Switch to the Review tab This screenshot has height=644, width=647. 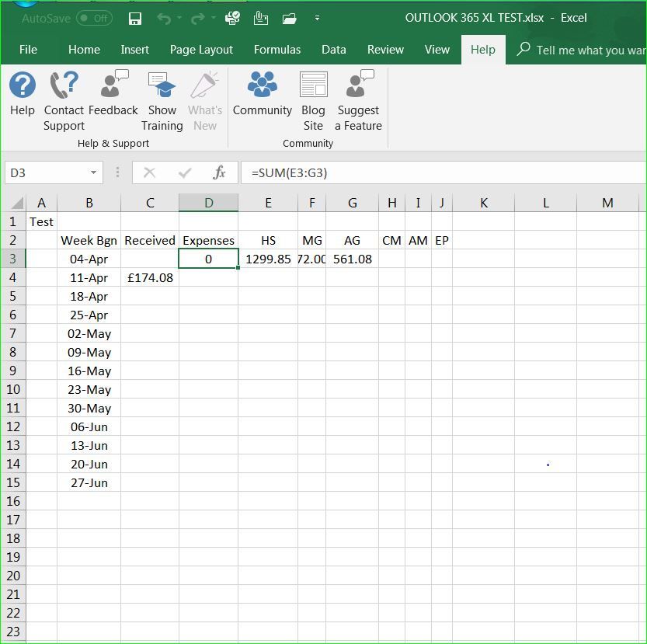(385, 50)
